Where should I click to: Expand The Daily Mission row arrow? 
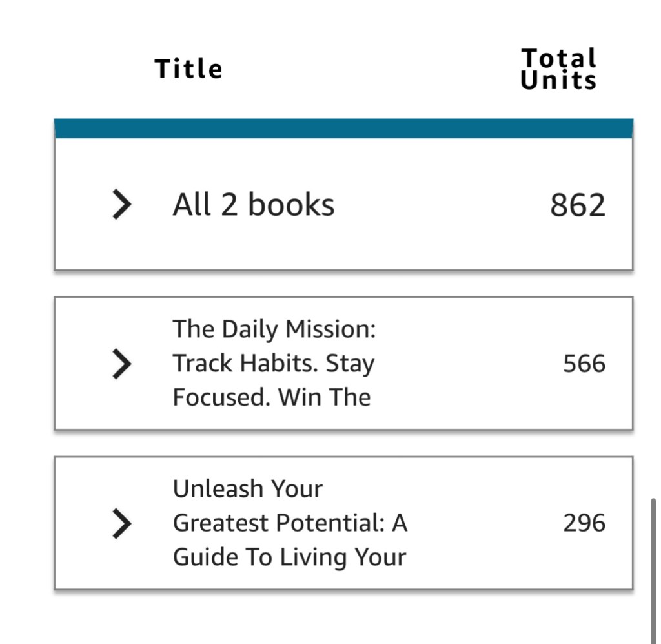121,364
